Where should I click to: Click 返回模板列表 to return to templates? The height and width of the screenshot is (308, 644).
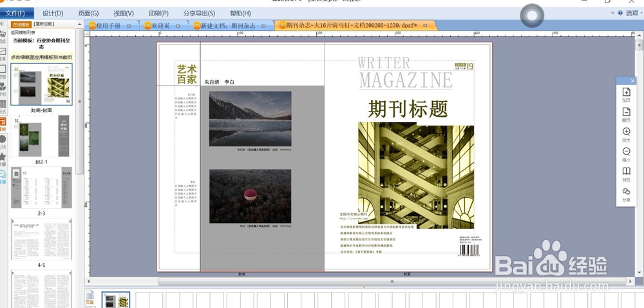tap(23, 32)
